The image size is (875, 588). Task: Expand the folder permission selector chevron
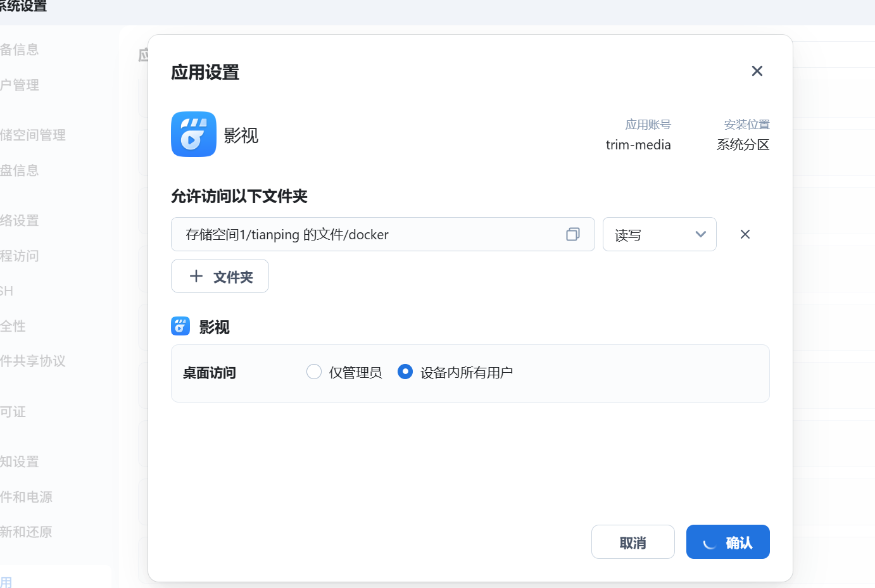[x=701, y=234]
